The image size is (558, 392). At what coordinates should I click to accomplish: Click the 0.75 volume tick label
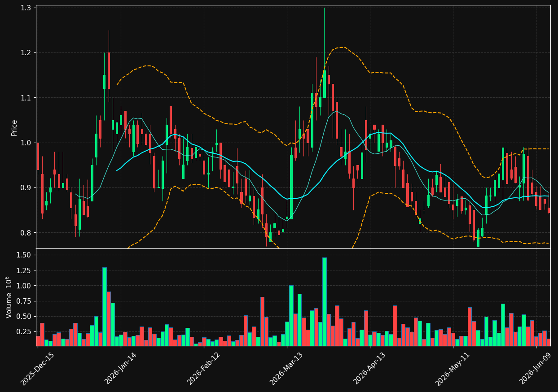point(24,301)
